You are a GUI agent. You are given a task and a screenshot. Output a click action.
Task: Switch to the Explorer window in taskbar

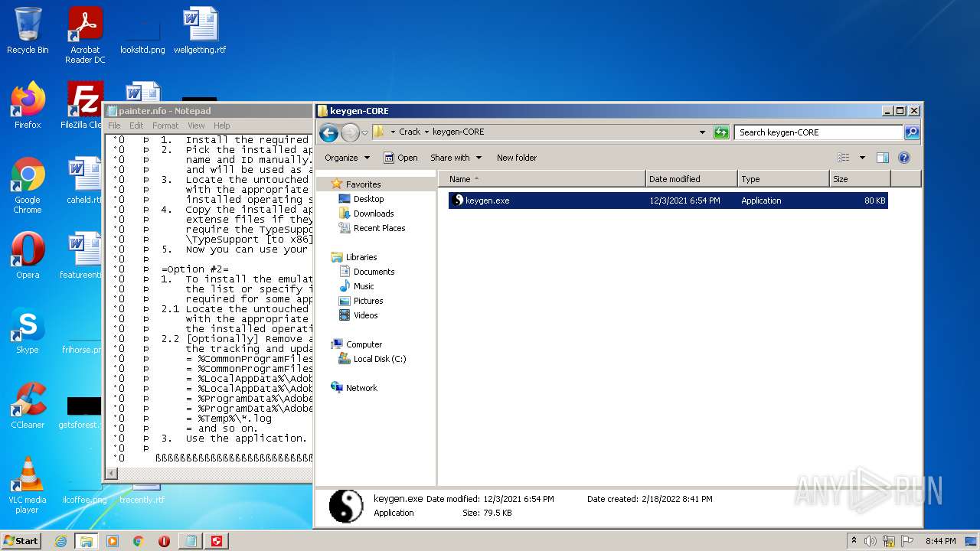86,541
